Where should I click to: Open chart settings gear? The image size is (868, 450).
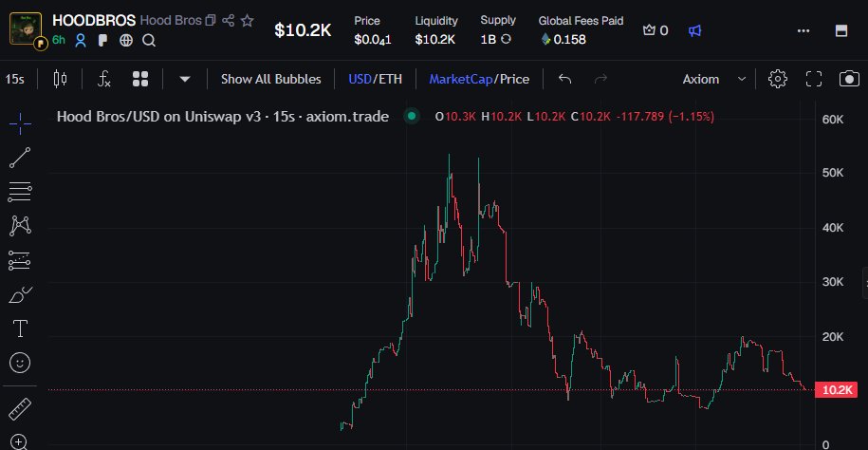tap(778, 79)
